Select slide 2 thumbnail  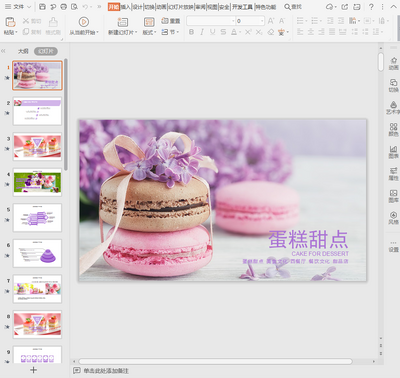37,111
